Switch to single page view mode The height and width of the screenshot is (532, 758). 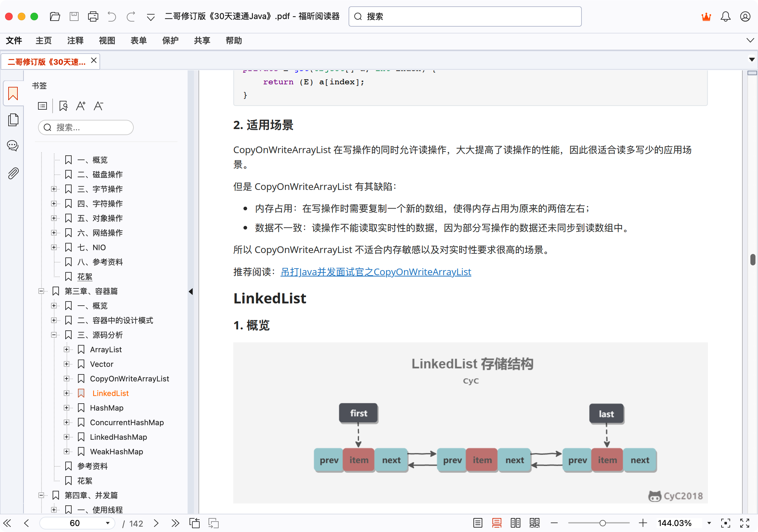478,523
